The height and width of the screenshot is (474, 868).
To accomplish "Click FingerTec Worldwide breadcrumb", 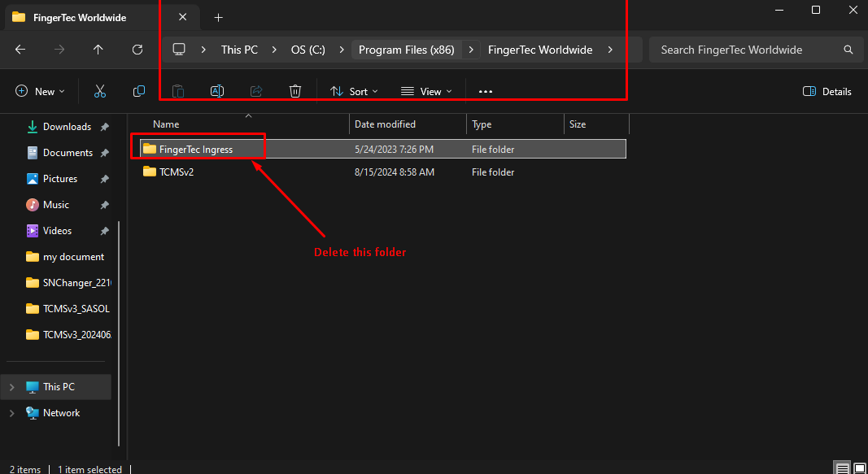I will pos(540,50).
